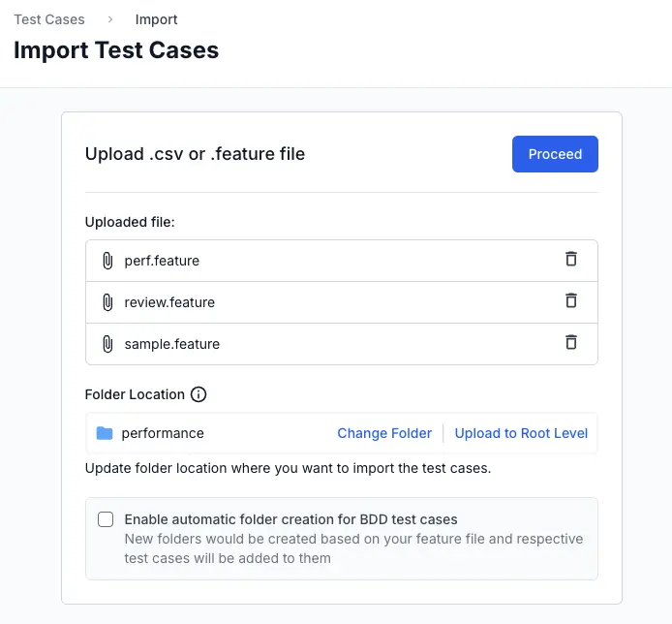Select the perf.feature file name

[x=162, y=261]
